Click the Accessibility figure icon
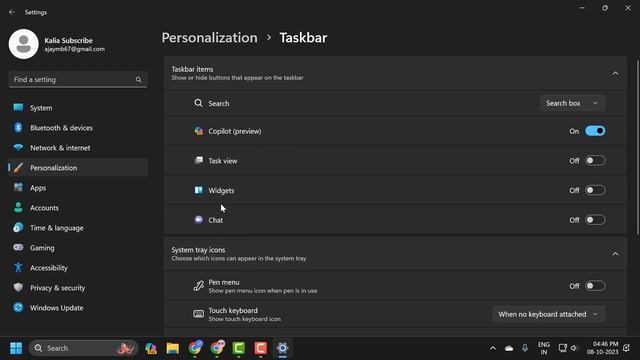This screenshot has height=360, width=640. [x=18, y=267]
